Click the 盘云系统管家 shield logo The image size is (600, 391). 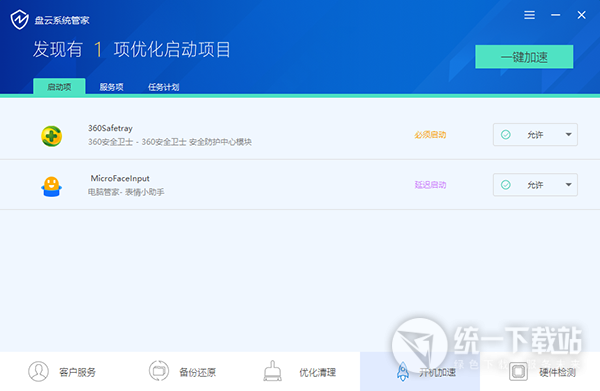pos(19,20)
